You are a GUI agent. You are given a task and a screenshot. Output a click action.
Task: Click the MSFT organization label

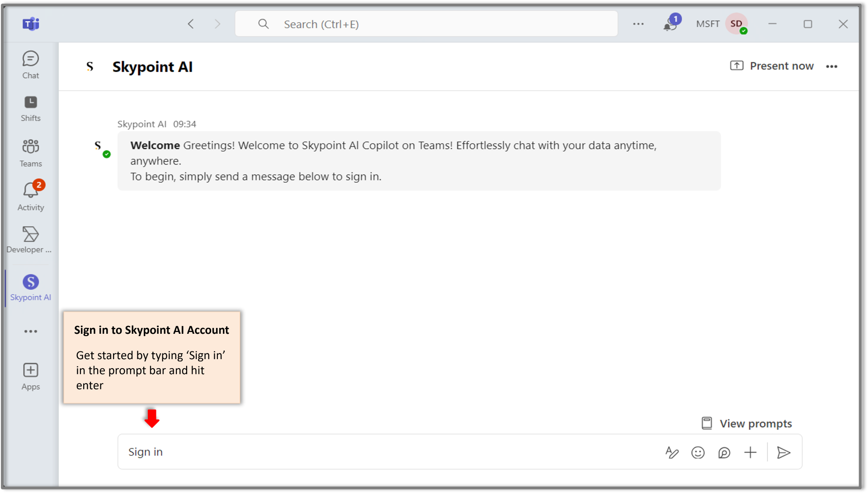[x=708, y=24]
